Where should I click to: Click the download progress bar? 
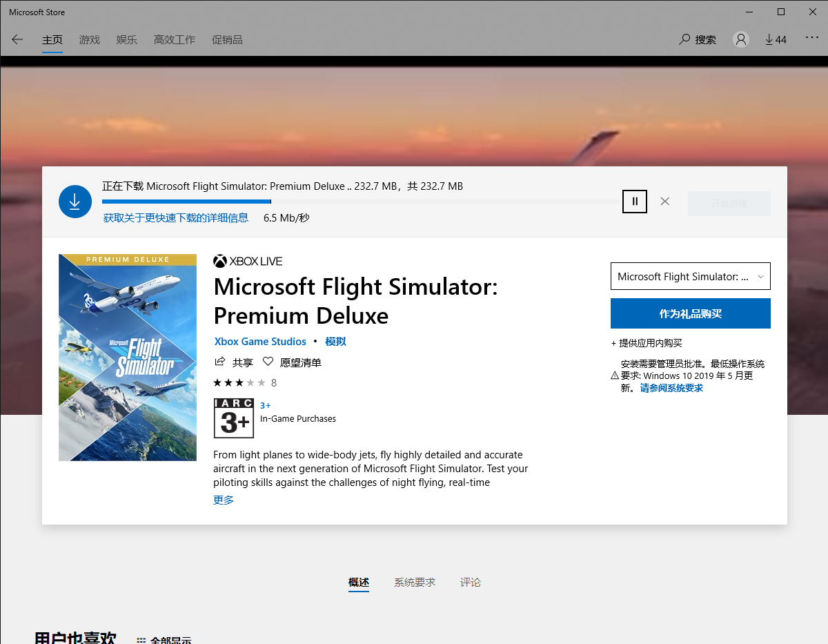[359, 202]
